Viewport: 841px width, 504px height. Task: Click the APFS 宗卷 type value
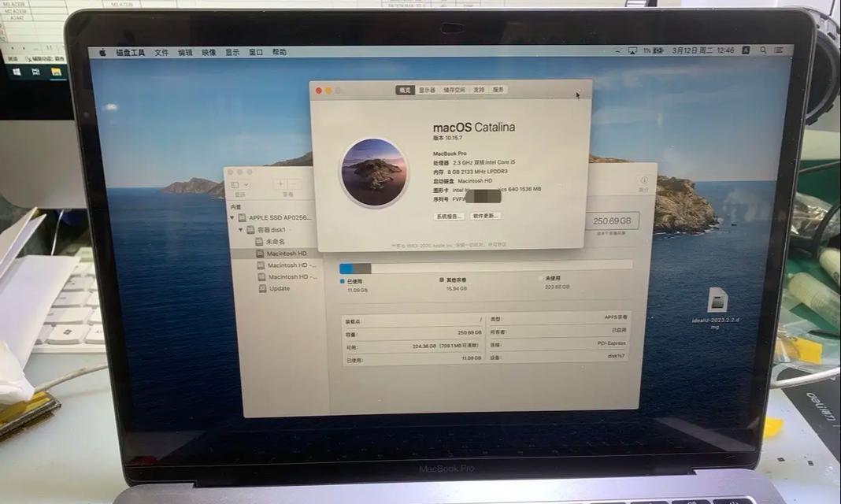(616, 317)
